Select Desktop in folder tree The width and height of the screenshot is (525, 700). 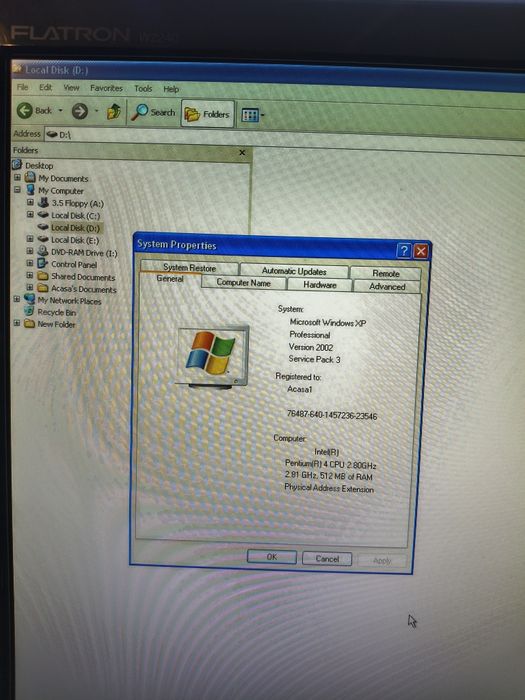coord(39,166)
